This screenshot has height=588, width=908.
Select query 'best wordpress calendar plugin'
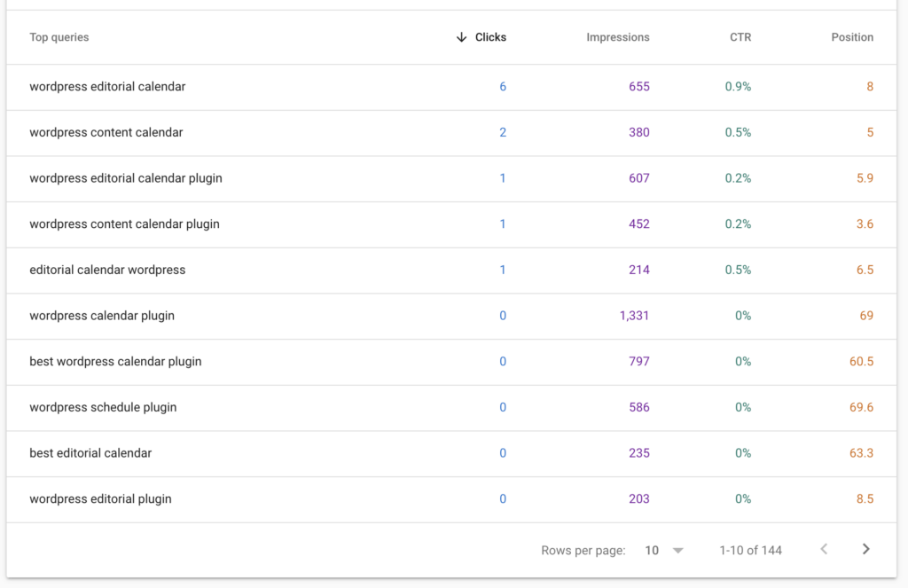pos(115,362)
